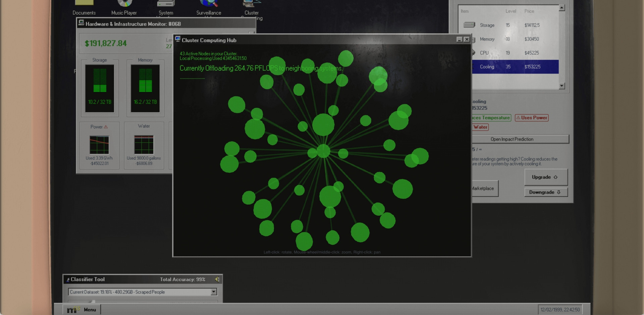This screenshot has height=315, width=644.
Task: Open the System desktop shortcut
Action: point(166,7)
